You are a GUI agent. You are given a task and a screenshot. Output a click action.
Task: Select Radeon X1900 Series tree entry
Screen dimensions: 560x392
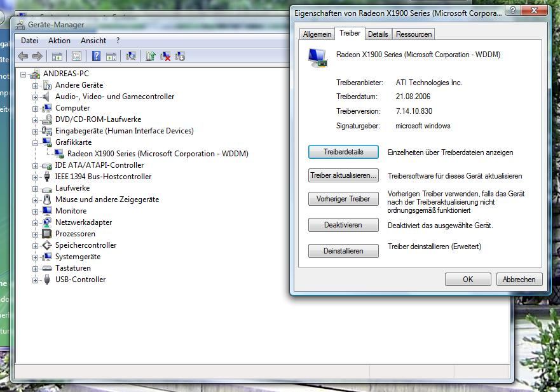coord(158,154)
